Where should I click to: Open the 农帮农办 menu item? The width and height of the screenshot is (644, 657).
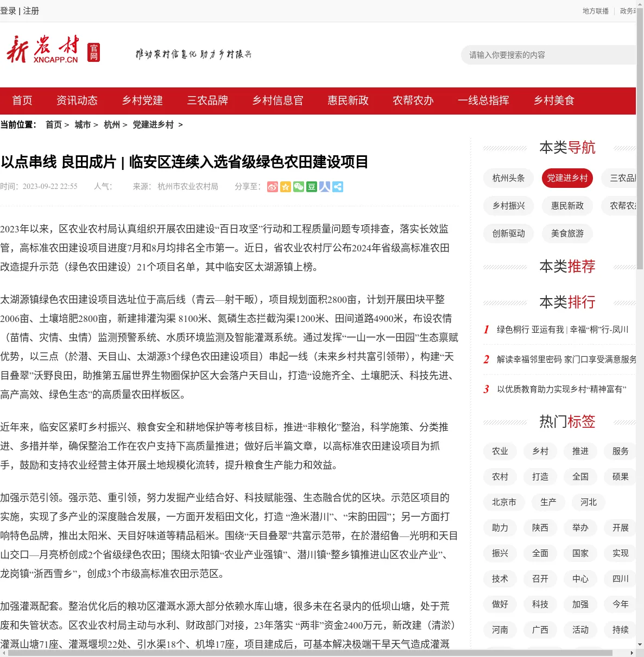413,100
